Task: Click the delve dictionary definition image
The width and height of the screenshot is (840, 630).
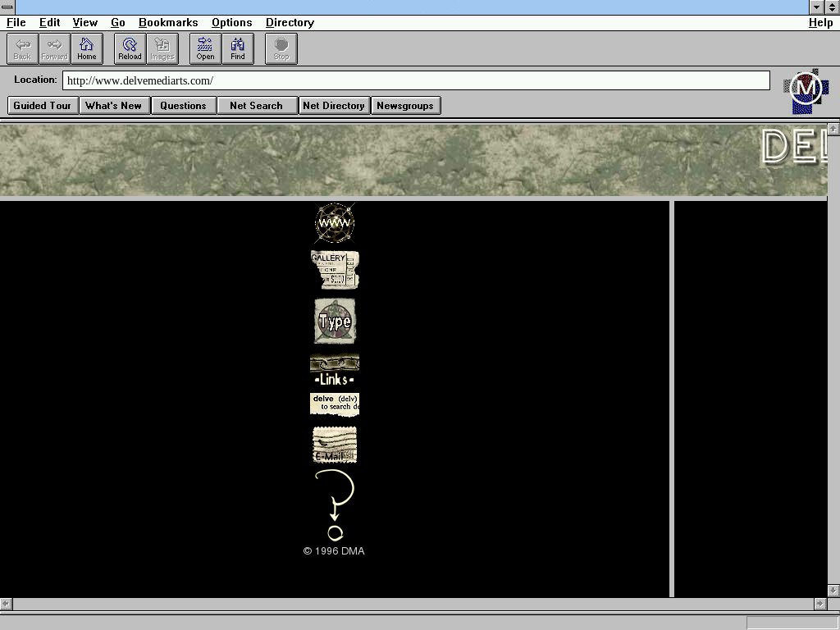Action: 335,404
